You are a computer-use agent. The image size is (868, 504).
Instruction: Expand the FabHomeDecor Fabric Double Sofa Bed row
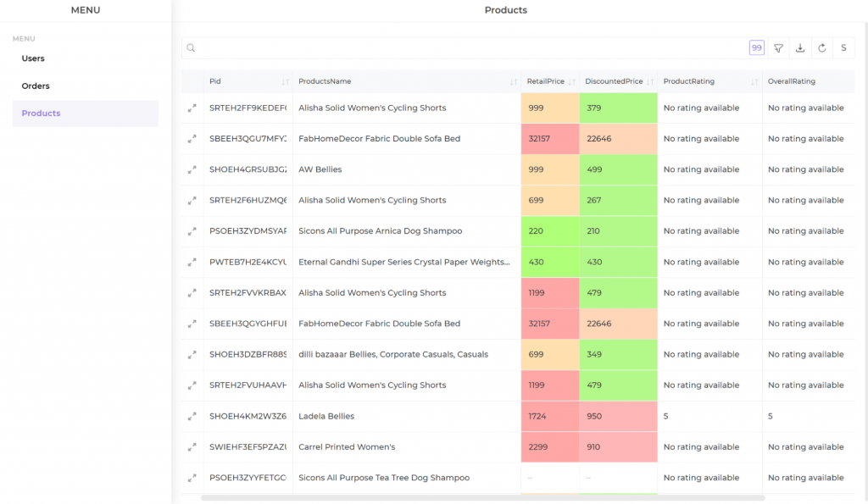(x=192, y=138)
